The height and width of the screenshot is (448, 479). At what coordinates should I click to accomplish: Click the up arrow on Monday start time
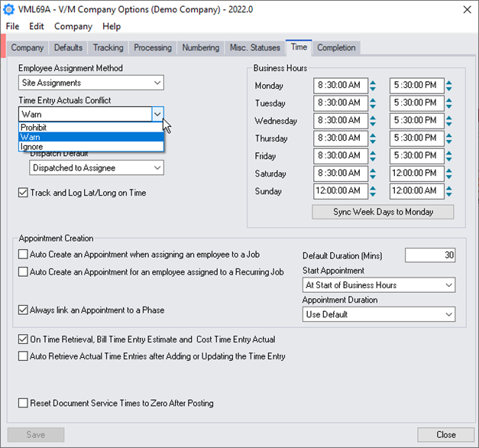pos(374,83)
